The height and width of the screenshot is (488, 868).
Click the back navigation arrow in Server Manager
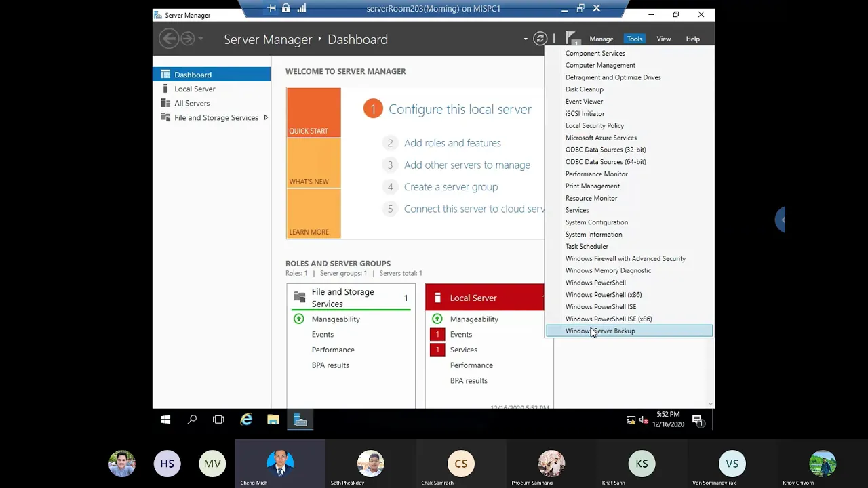(169, 39)
